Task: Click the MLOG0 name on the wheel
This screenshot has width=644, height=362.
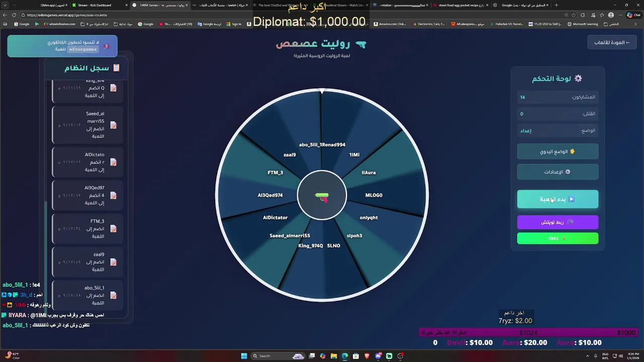Action: click(x=374, y=195)
